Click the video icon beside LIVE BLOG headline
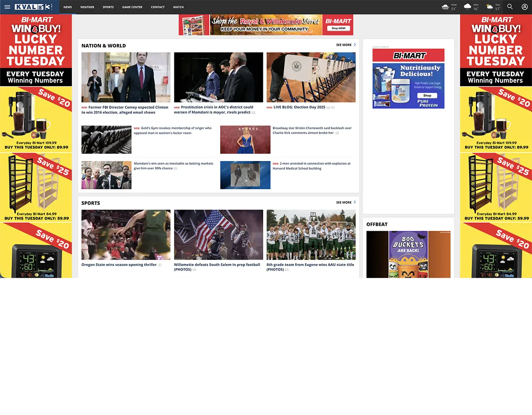The width and height of the screenshot is (532, 415). [x=333, y=107]
